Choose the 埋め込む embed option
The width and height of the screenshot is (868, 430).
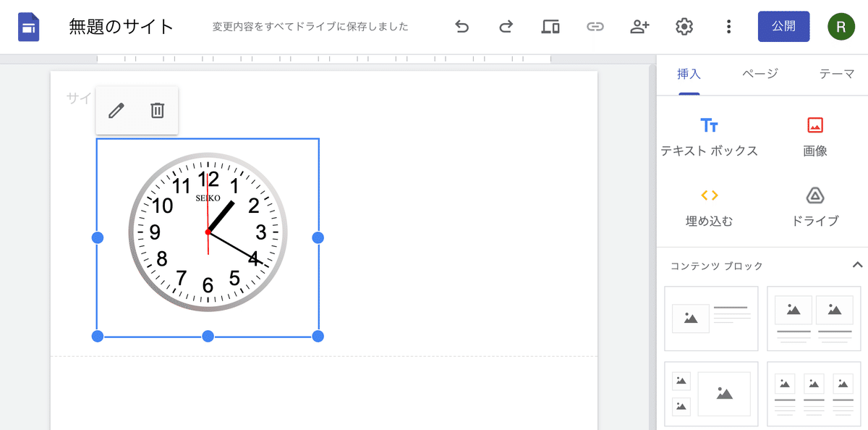coord(710,208)
